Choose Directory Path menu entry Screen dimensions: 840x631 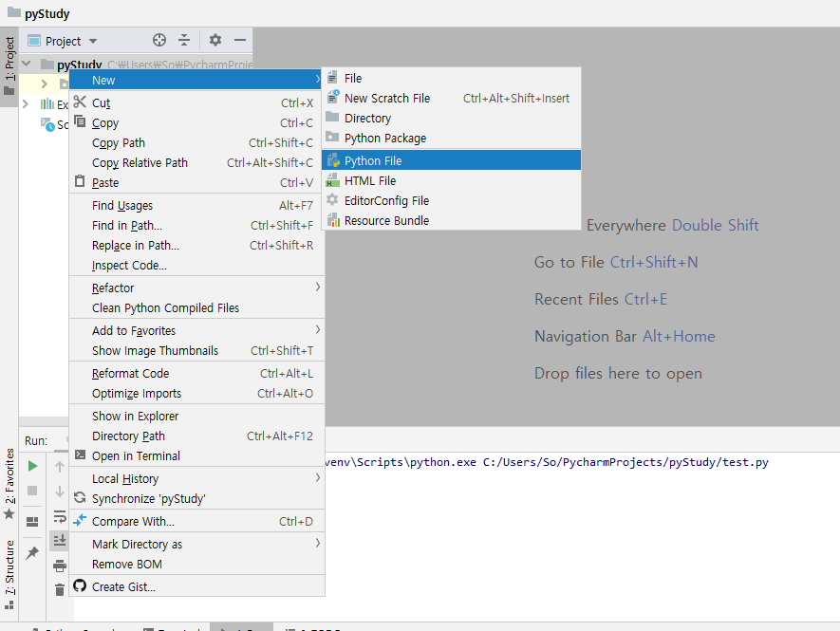point(197,436)
